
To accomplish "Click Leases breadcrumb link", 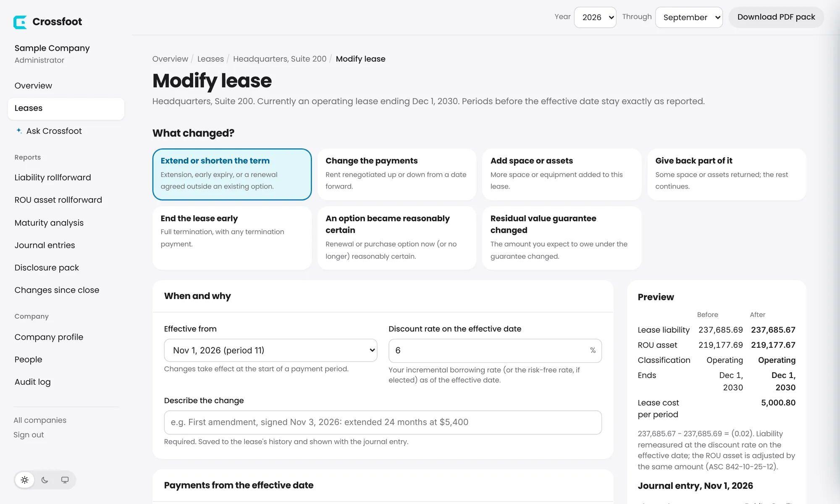I will pos(210,59).
